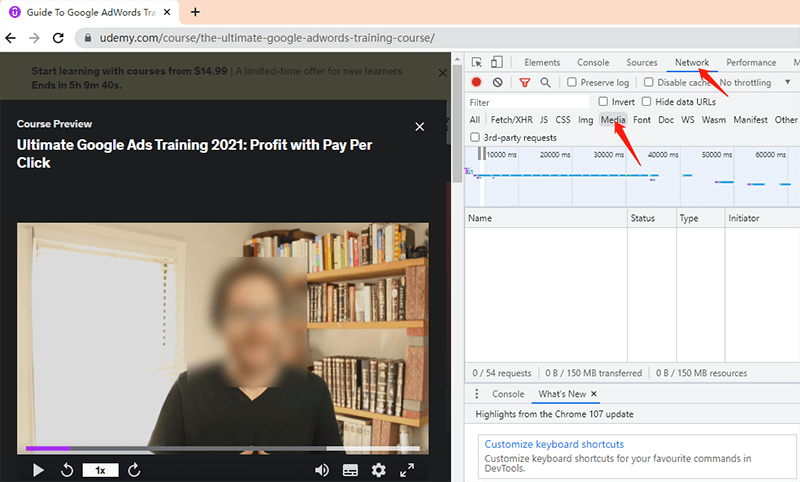Open video settings gear
Viewport: 800px width, 482px height.
[x=378, y=470]
